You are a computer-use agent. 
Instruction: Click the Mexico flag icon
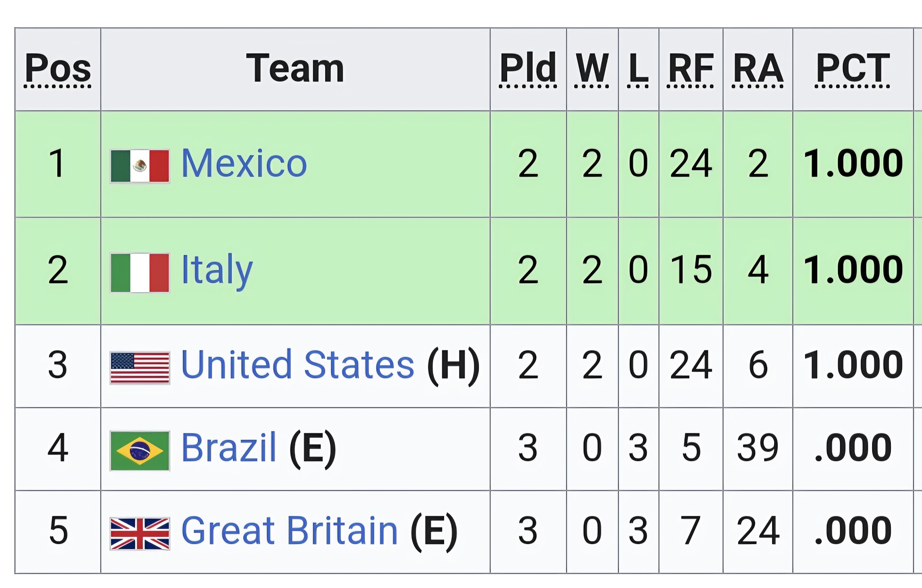pyautogui.click(x=140, y=166)
